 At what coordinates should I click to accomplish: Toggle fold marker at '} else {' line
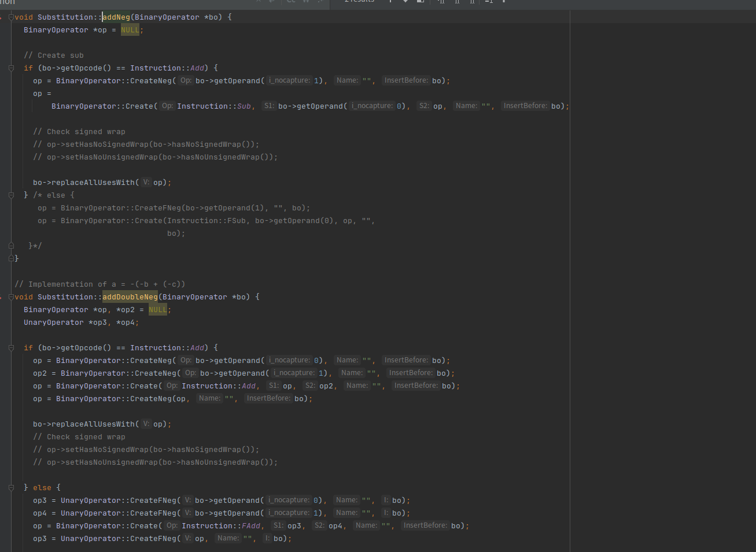point(11,488)
